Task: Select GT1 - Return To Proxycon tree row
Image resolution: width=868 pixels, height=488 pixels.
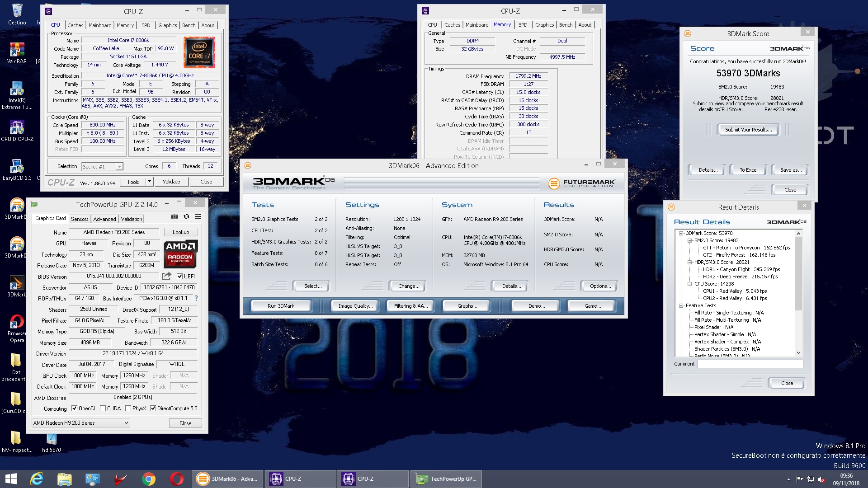Action: click(x=746, y=248)
